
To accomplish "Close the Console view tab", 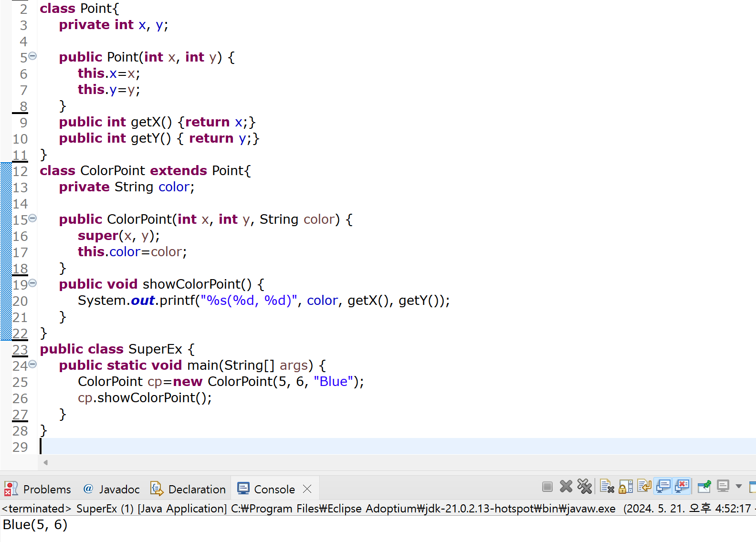I will [307, 489].
